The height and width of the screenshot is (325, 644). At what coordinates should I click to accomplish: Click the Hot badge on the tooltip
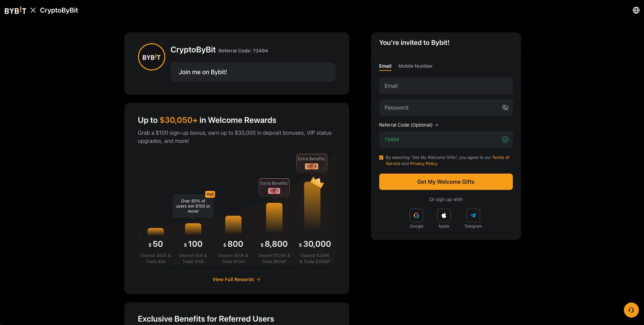point(210,194)
